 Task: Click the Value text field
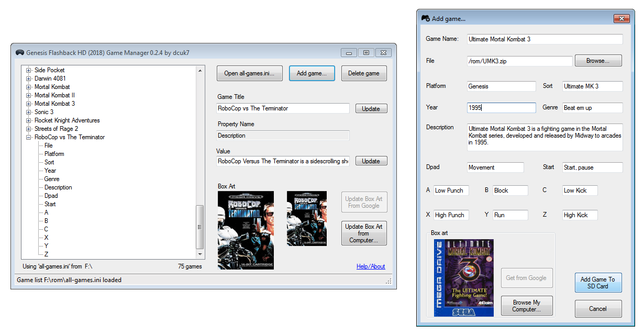tap(283, 161)
